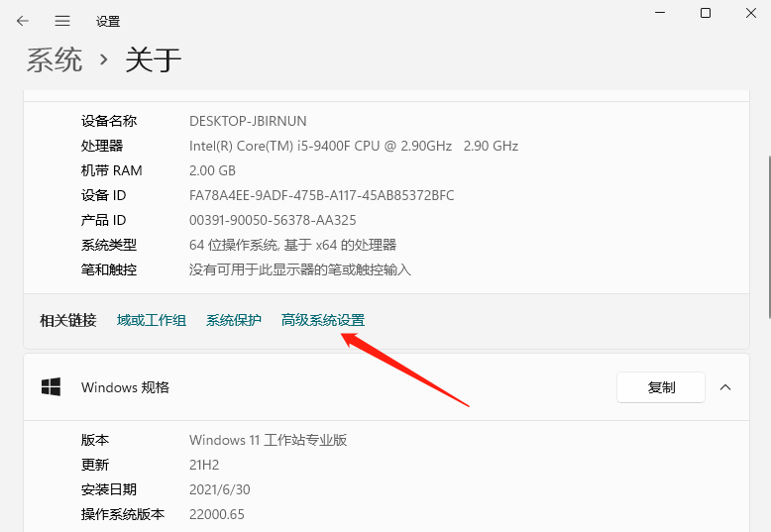The height and width of the screenshot is (532, 771).
Task: Click the 设备 ID value text
Action: (321, 195)
